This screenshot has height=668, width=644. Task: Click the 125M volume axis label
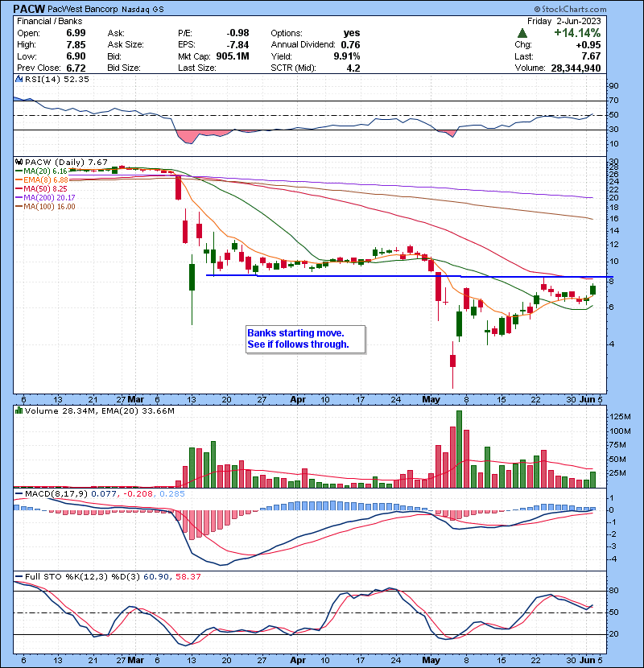620,417
